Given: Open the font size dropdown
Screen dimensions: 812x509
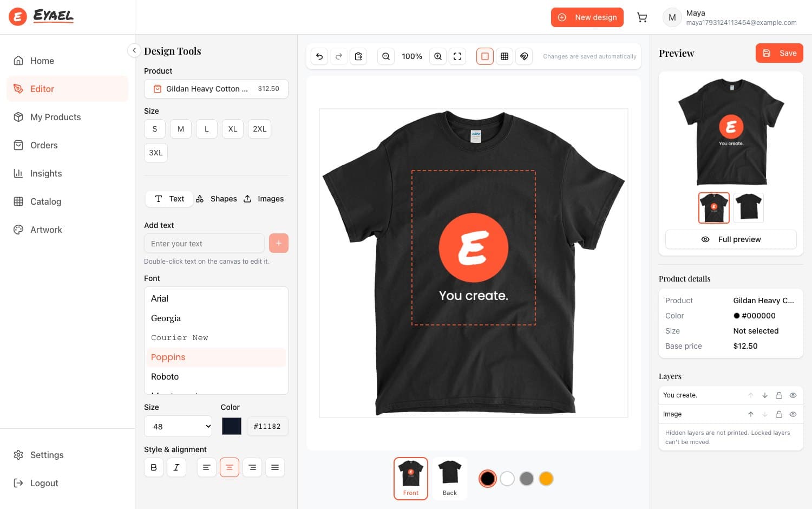Looking at the screenshot, I should pyautogui.click(x=178, y=426).
